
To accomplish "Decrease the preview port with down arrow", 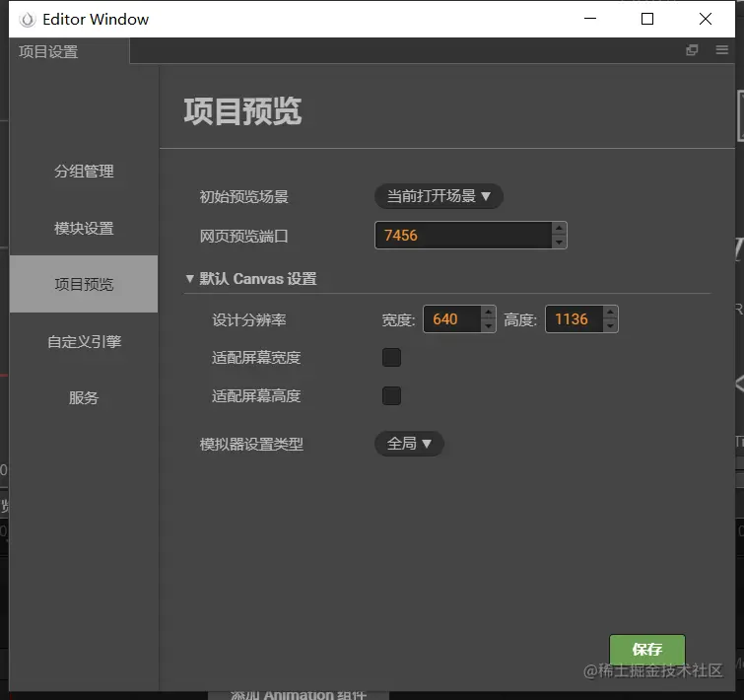I will coord(559,242).
